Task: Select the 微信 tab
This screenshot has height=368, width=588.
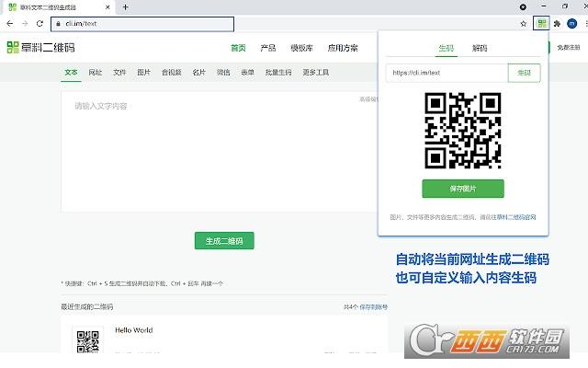Action: (223, 72)
